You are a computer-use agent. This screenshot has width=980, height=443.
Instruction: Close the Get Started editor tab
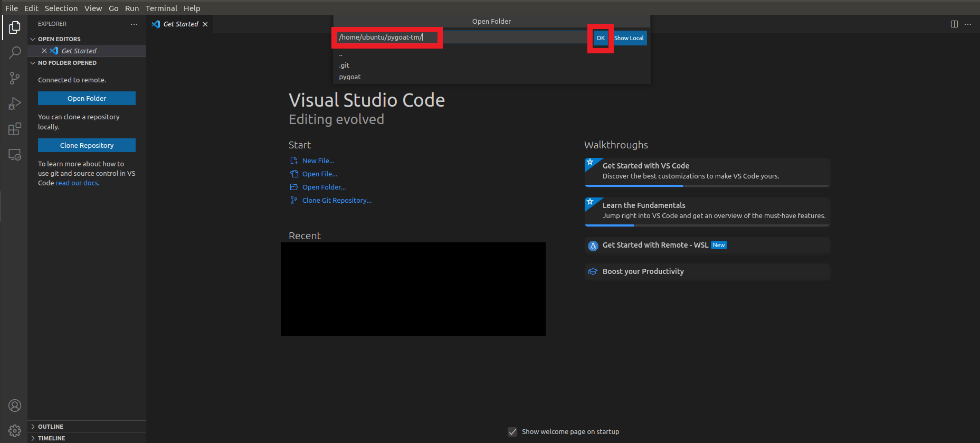pyautogui.click(x=205, y=24)
